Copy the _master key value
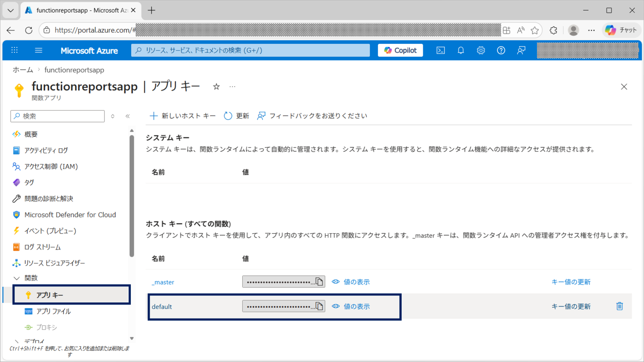Screen dimensions: 644x362 click(319, 281)
